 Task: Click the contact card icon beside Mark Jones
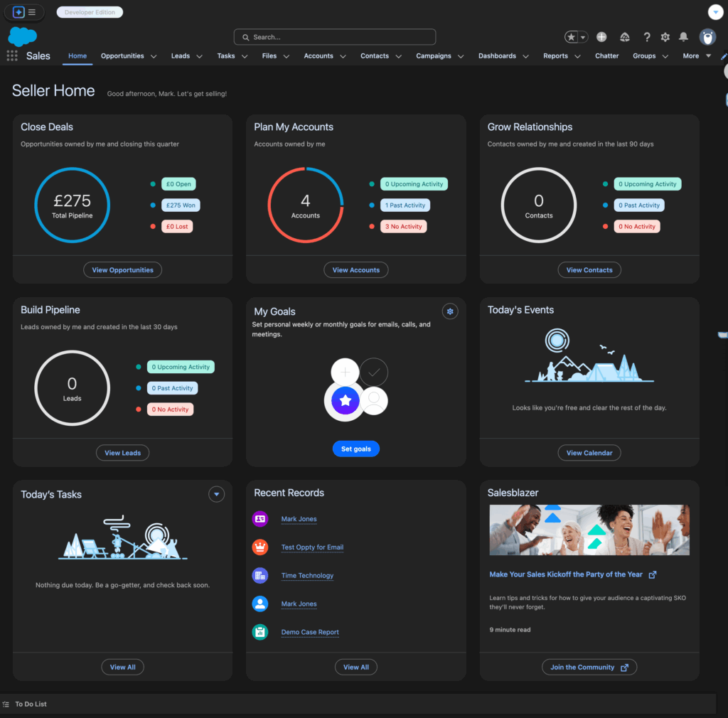click(x=260, y=519)
